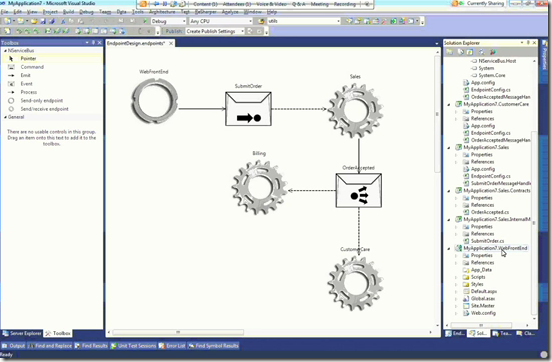Collapse the NServiceBus toolbox group
Viewport: 552px width, 362px height.
pyautogui.click(x=5, y=51)
